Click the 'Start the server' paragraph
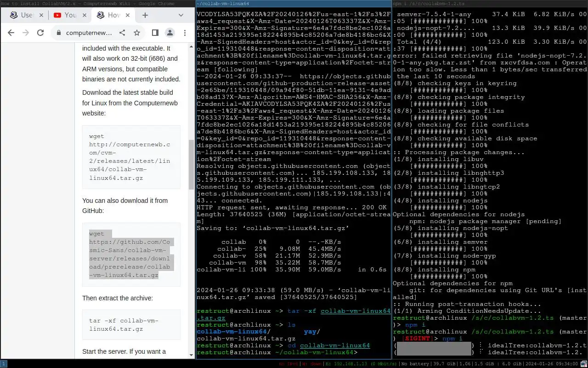Viewport: 588px width, 368px height. (x=124, y=351)
